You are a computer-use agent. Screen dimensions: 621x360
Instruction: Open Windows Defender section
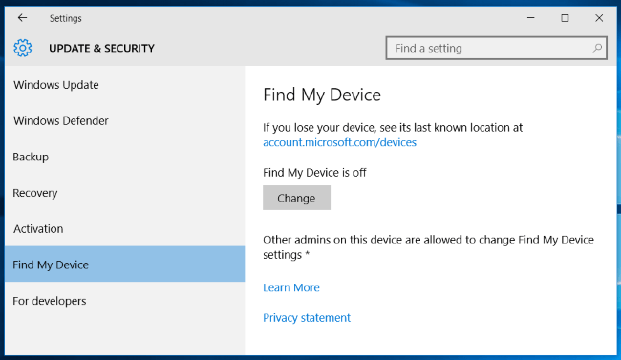(x=125, y=120)
